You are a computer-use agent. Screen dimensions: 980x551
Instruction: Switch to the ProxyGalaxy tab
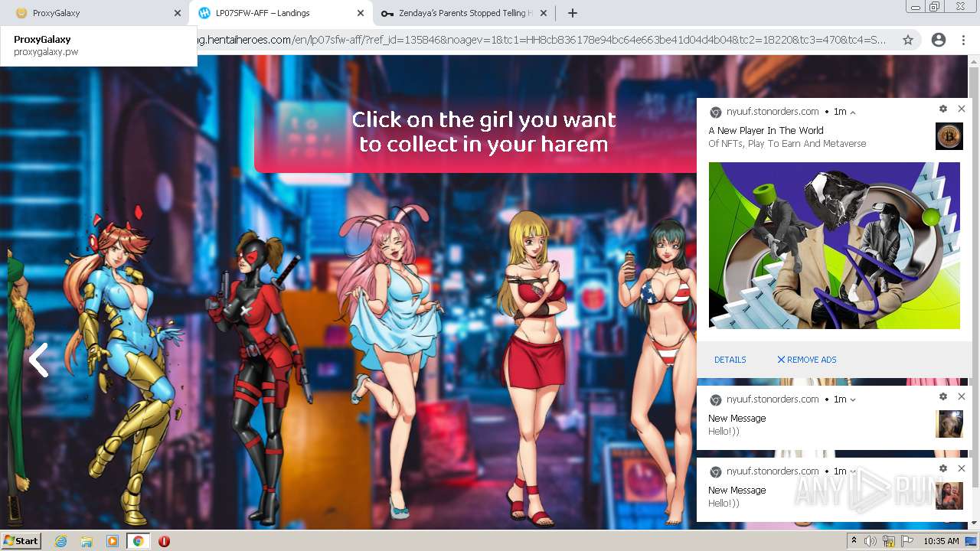[92, 13]
